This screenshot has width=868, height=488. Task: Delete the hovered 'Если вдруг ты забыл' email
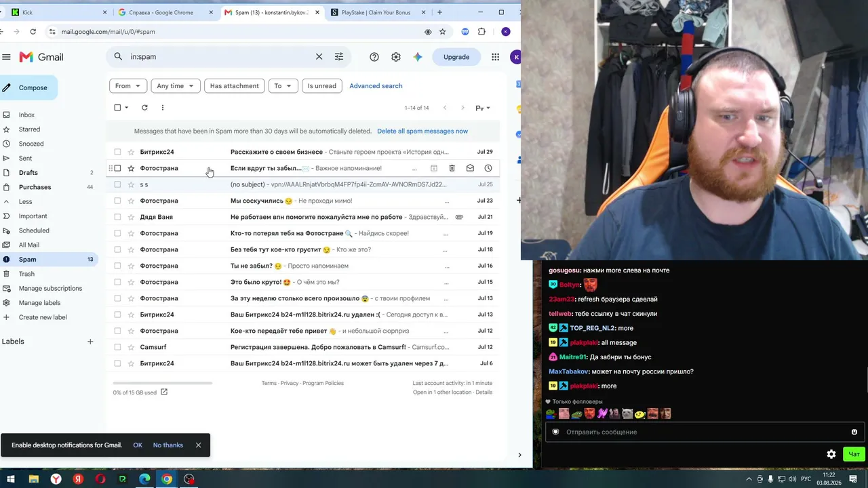click(x=452, y=168)
